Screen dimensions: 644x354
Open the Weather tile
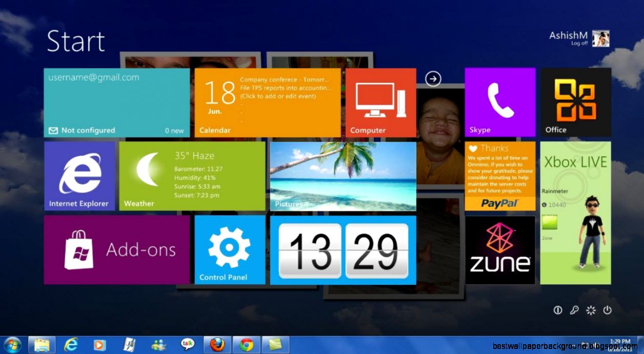(x=192, y=176)
